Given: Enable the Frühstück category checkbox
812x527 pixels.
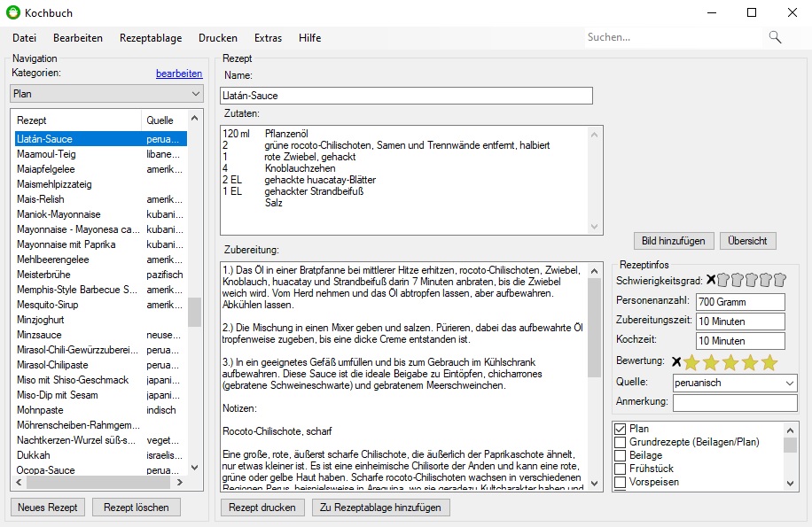Looking at the screenshot, I should 621,469.
